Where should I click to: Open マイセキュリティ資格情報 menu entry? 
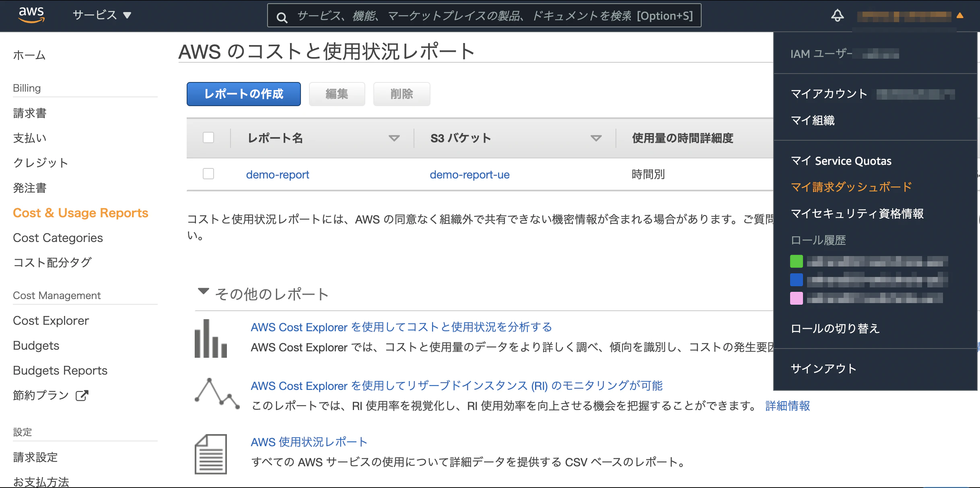(x=857, y=213)
